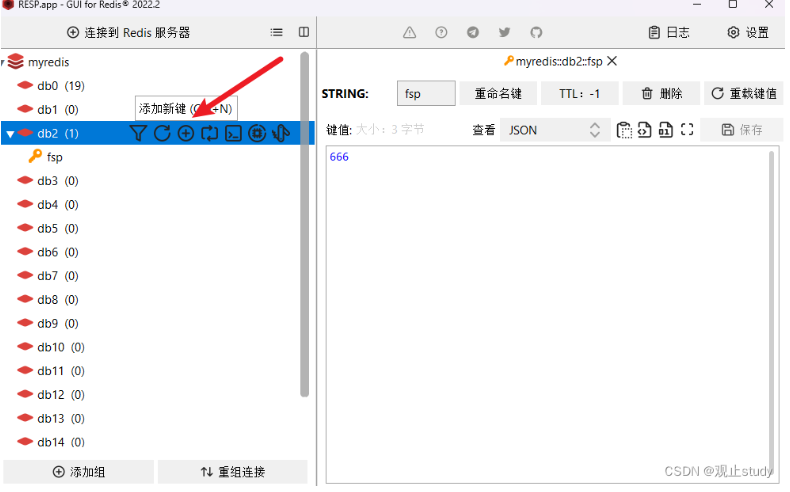Open the help question mark icon
The width and height of the screenshot is (790, 492).
441,33
